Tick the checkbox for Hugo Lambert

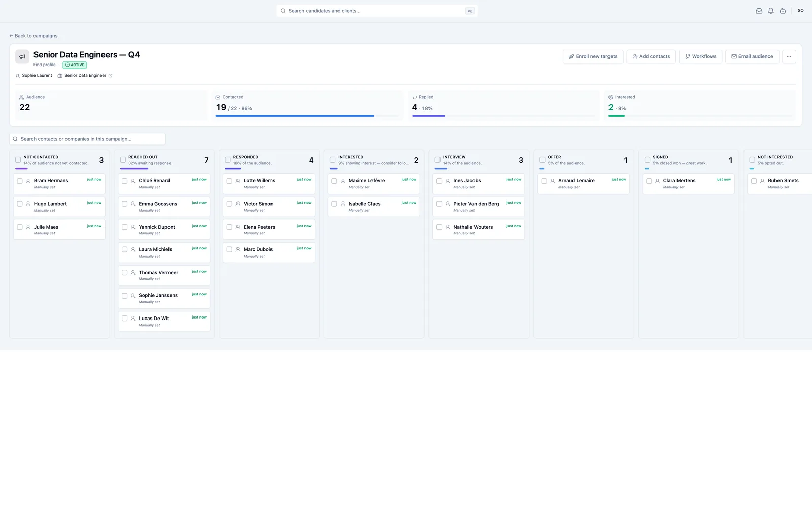pos(20,204)
